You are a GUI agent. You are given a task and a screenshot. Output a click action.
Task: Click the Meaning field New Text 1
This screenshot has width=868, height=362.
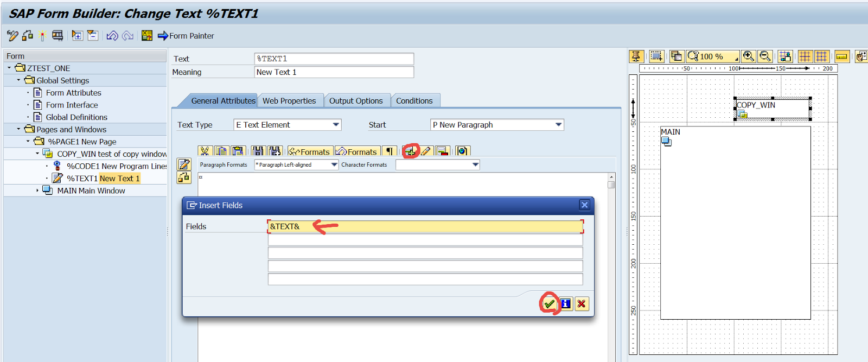334,72
